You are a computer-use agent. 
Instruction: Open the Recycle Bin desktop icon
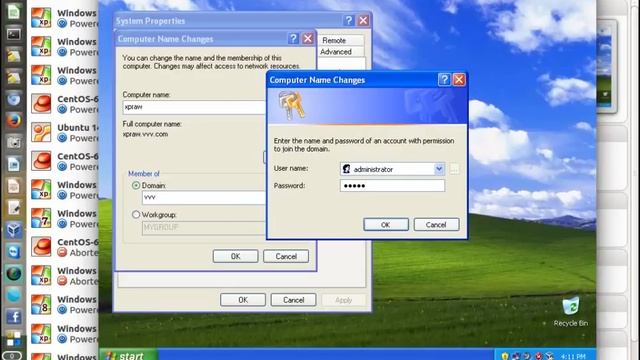[x=570, y=312]
